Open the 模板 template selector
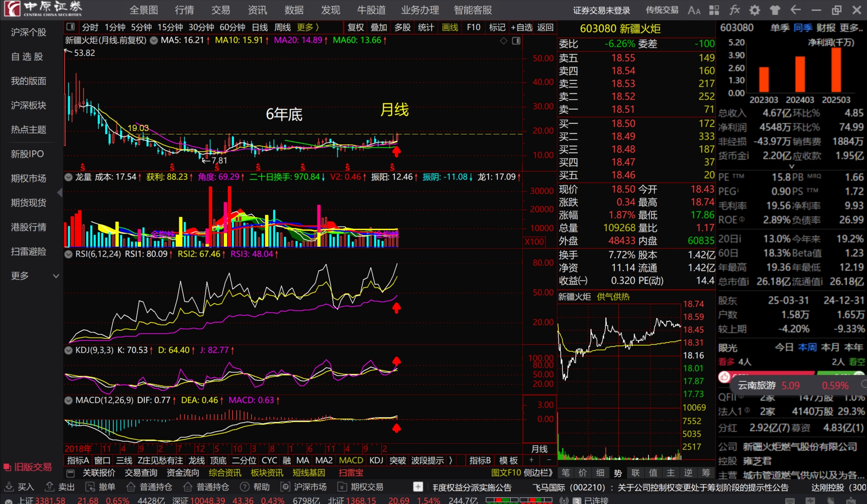The height and width of the screenshot is (504, 867). [508, 460]
